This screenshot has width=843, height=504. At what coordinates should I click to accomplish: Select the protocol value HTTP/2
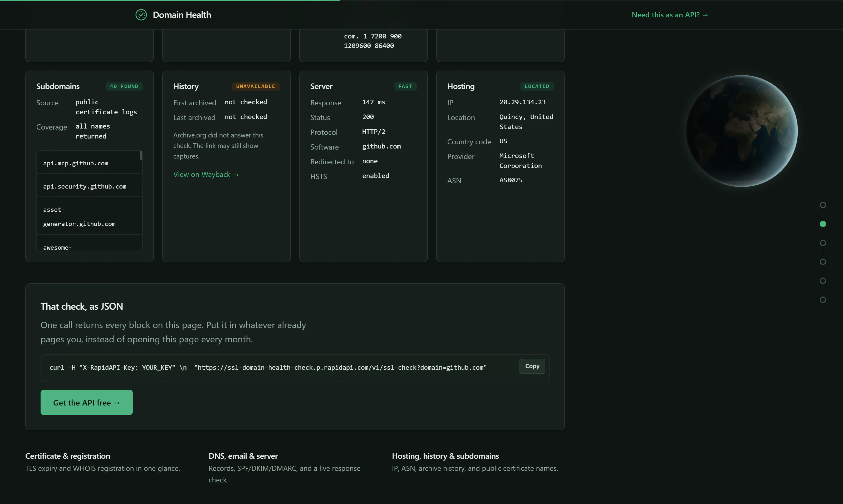point(373,131)
